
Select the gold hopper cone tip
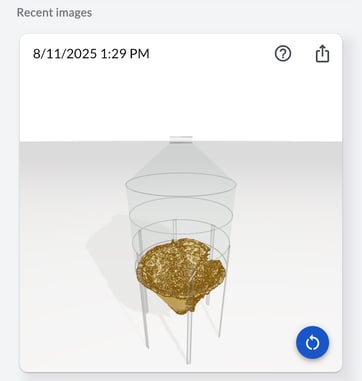point(182,307)
